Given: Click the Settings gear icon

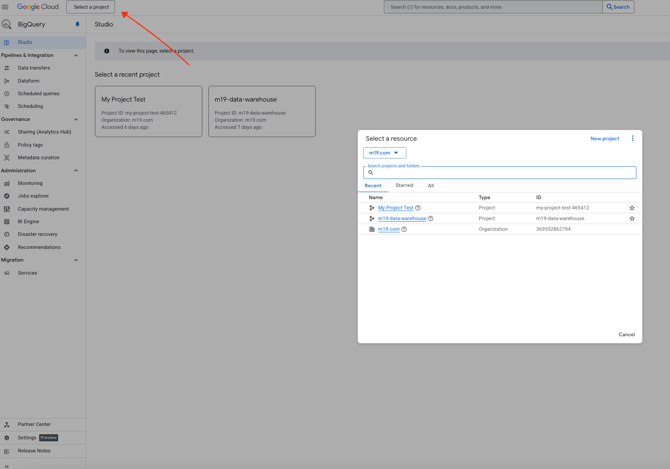Looking at the screenshot, I should click(x=6, y=438).
